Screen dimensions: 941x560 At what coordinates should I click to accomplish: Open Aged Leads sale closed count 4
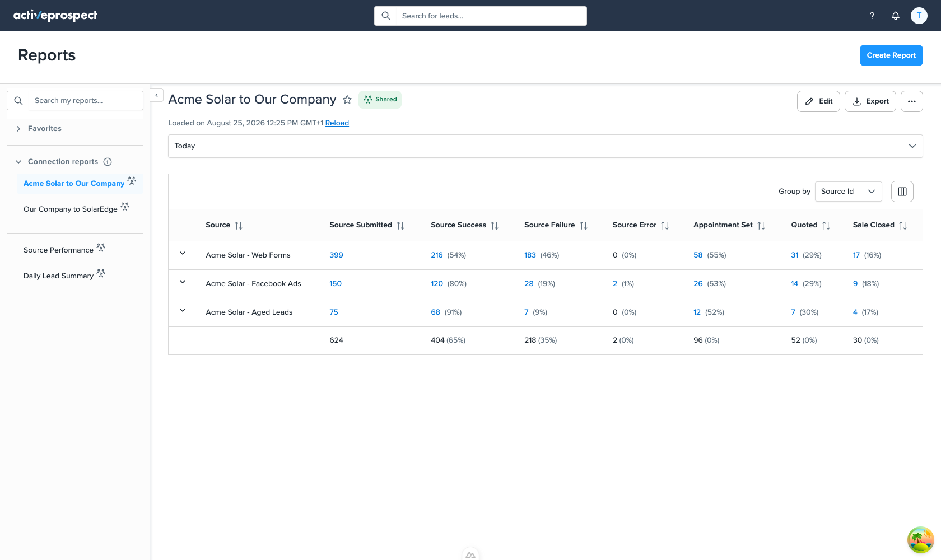point(855,312)
